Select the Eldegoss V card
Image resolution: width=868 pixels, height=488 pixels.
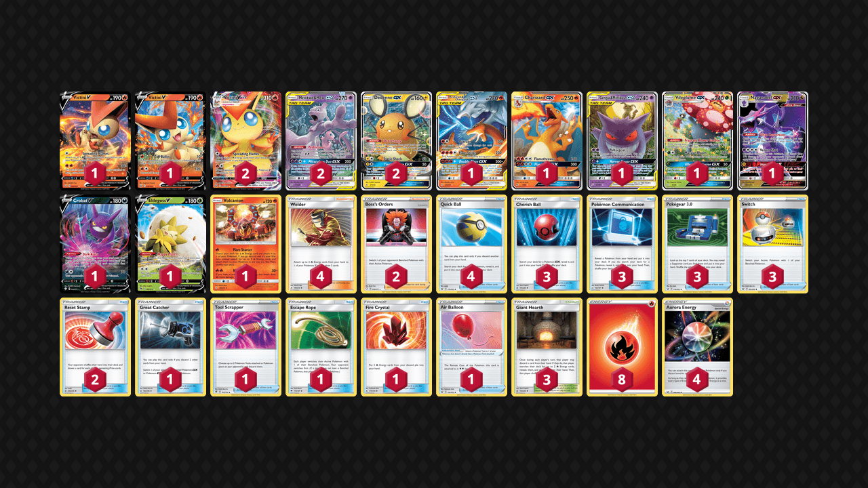(x=170, y=244)
